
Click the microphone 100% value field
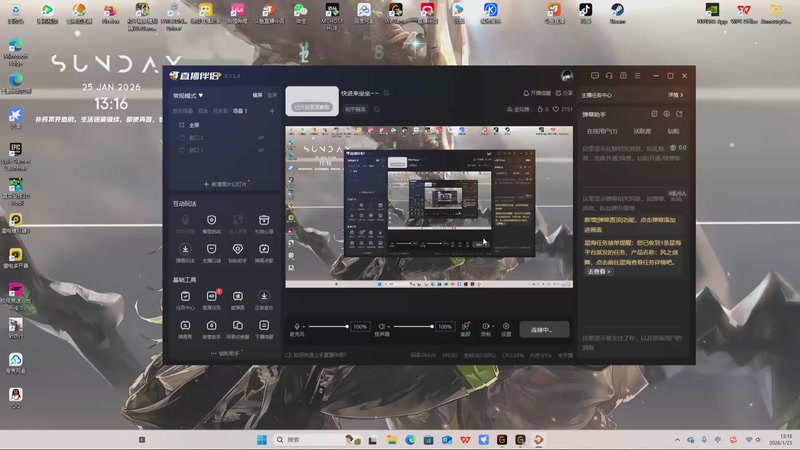pyautogui.click(x=360, y=327)
